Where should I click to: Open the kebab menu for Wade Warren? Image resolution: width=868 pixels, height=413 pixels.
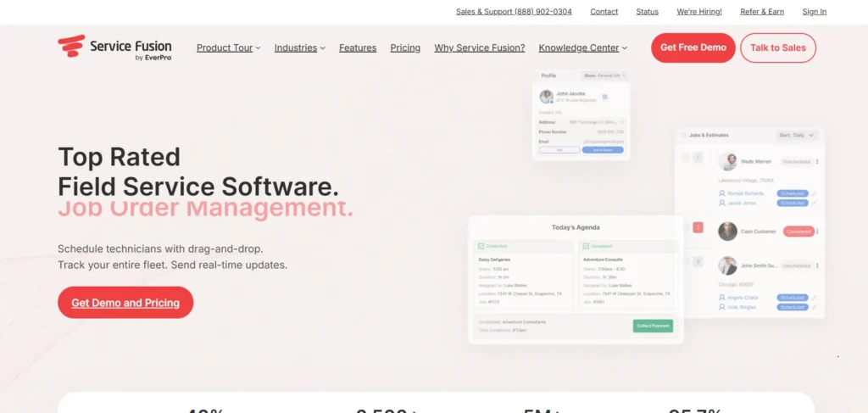(817, 162)
